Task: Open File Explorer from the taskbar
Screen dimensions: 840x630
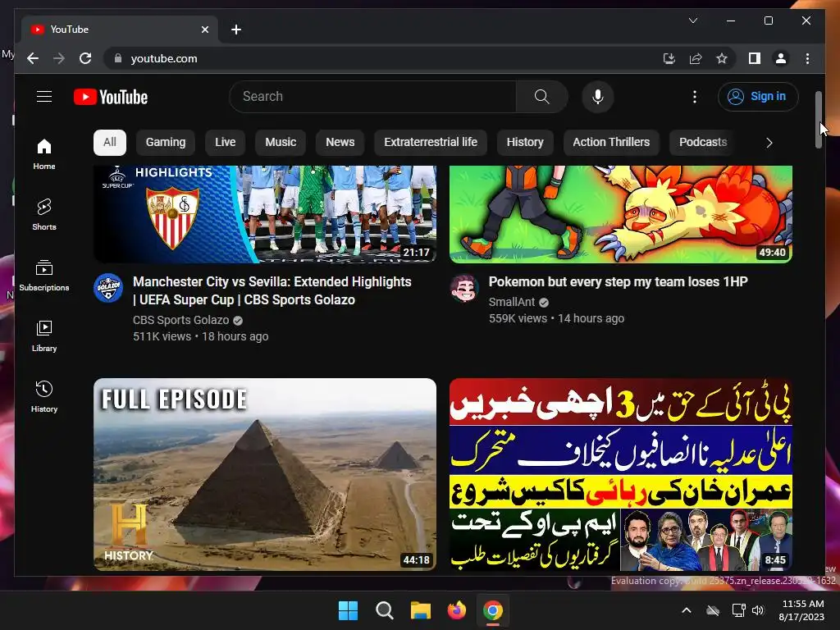Action: coord(421,610)
